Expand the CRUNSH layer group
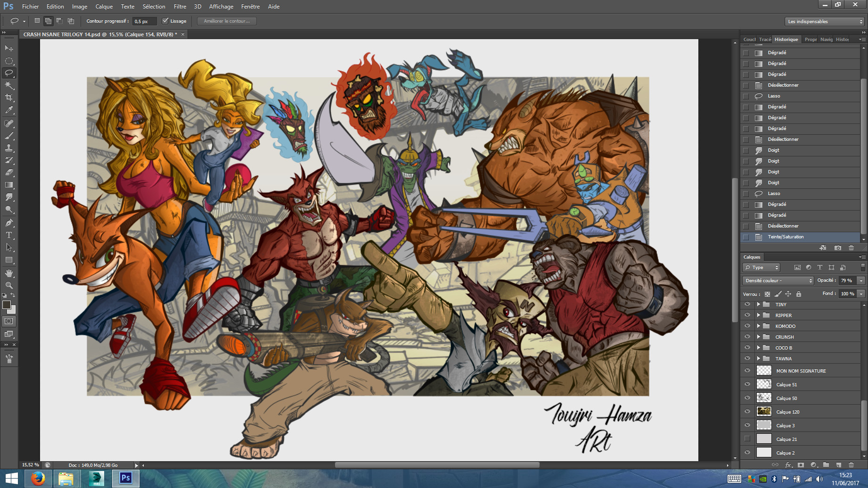868x488 pixels. click(x=758, y=337)
